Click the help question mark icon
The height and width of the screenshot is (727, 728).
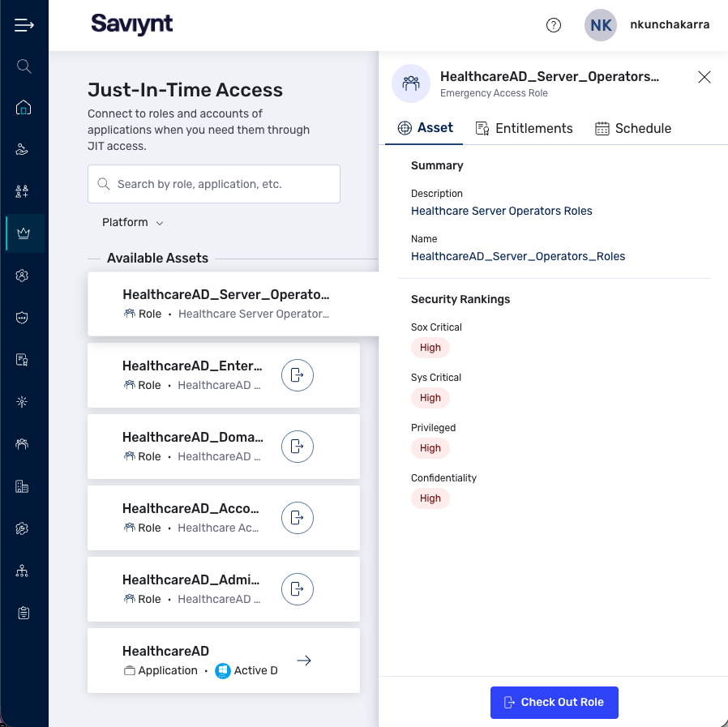click(554, 25)
